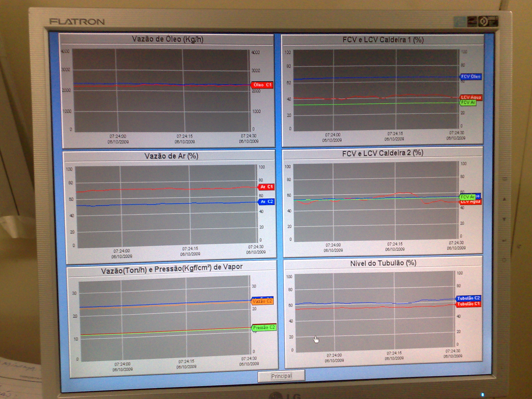Viewport: 532px width, 399px height.
Task: Click the green Pressão C2 tag
Action: coord(264,327)
